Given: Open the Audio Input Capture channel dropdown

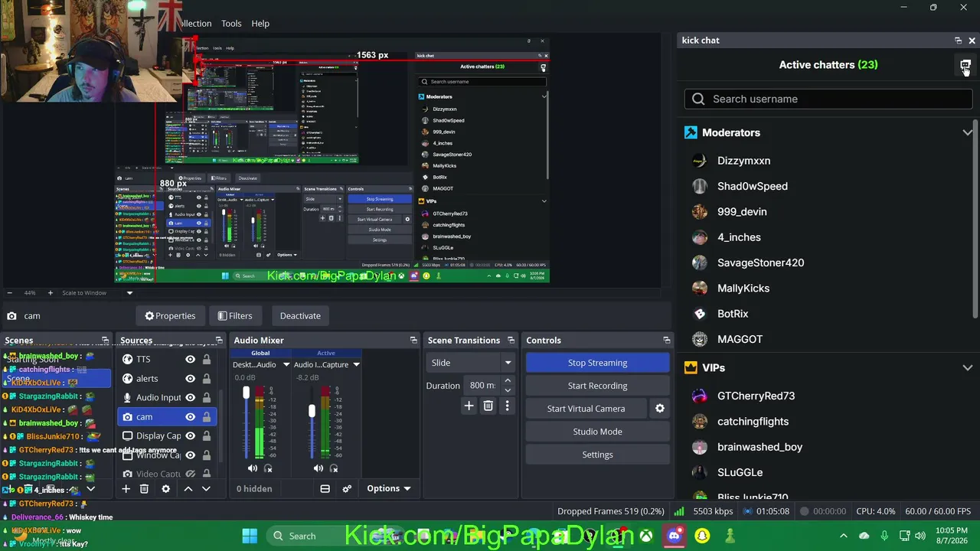Looking at the screenshot, I should pyautogui.click(x=356, y=365).
